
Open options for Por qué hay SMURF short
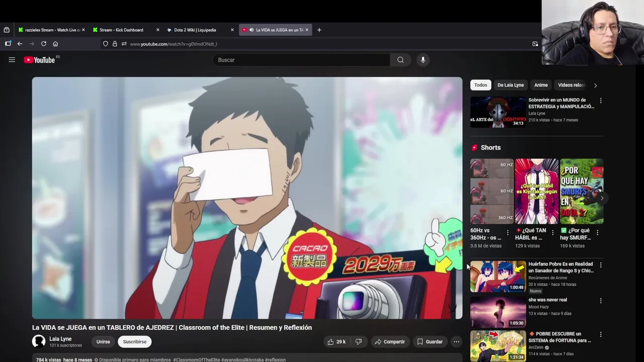point(597,232)
